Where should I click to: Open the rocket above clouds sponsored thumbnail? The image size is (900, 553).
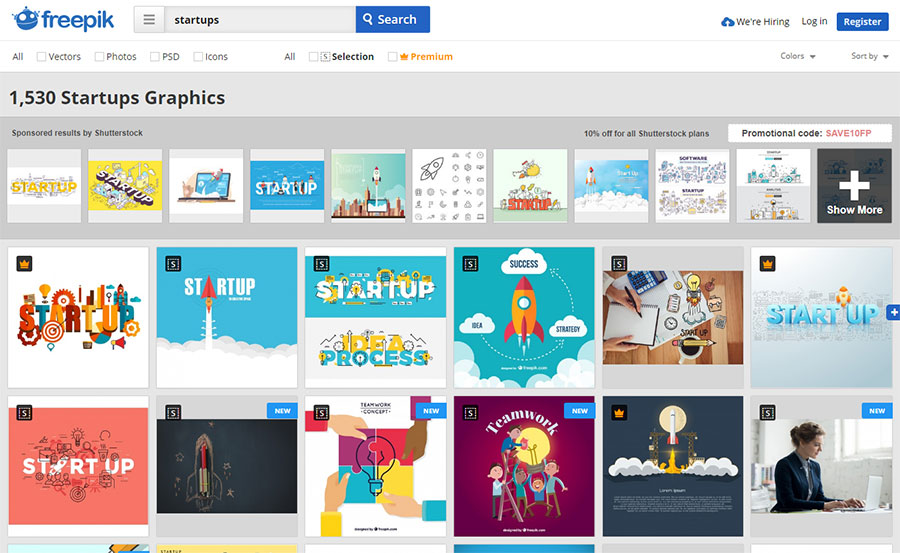point(611,186)
